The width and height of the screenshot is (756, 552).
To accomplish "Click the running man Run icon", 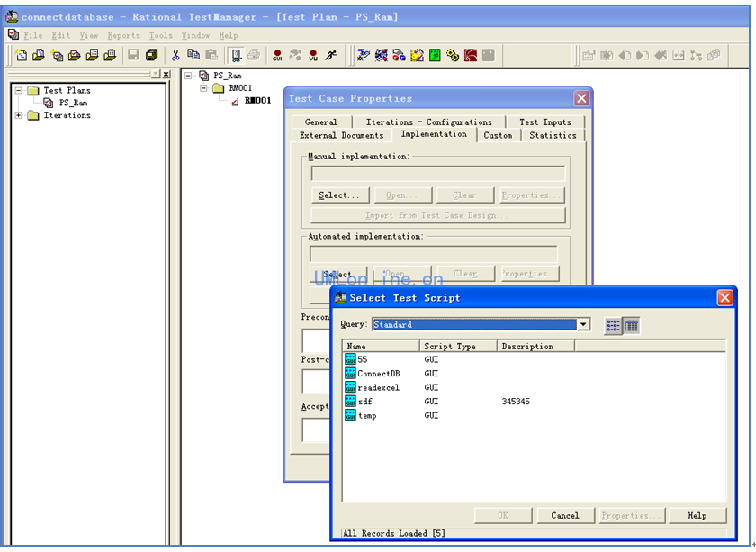I will [x=331, y=56].
